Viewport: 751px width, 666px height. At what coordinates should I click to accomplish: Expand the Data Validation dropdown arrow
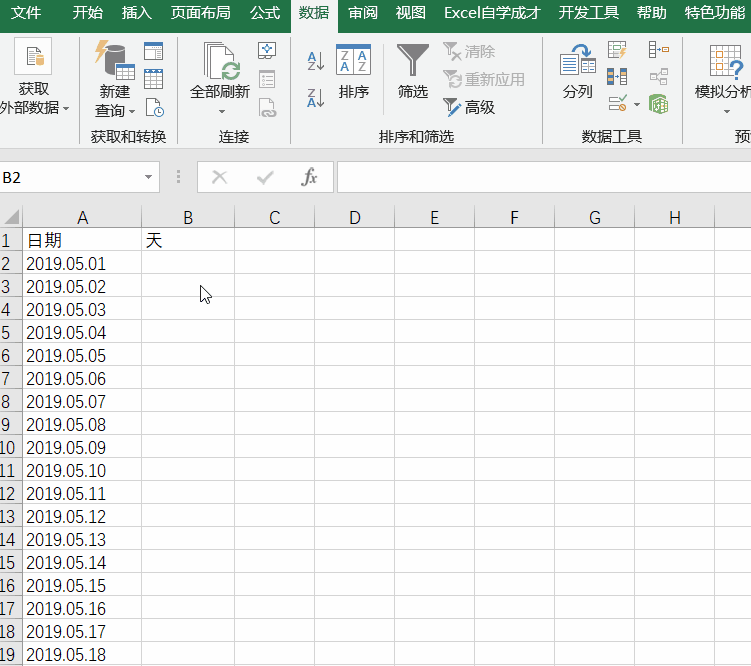[x=637, y=104]
